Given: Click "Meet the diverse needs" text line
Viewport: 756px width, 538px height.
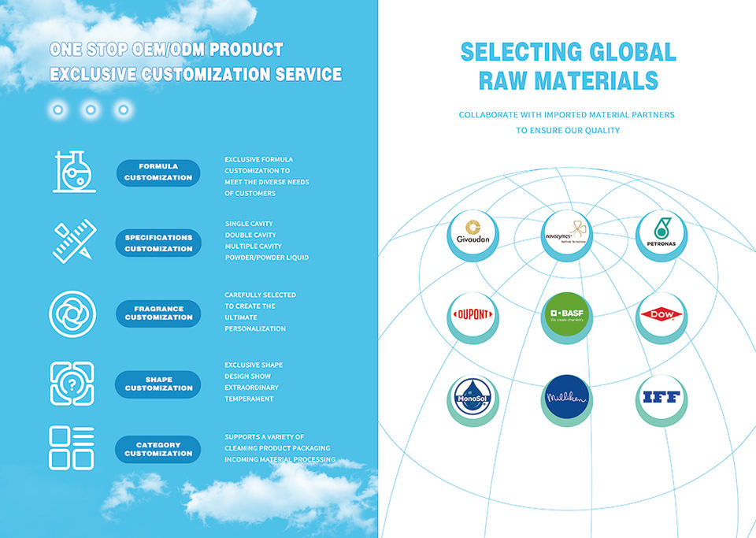Looking at the screenshot, I should click(x=267, y=182).
